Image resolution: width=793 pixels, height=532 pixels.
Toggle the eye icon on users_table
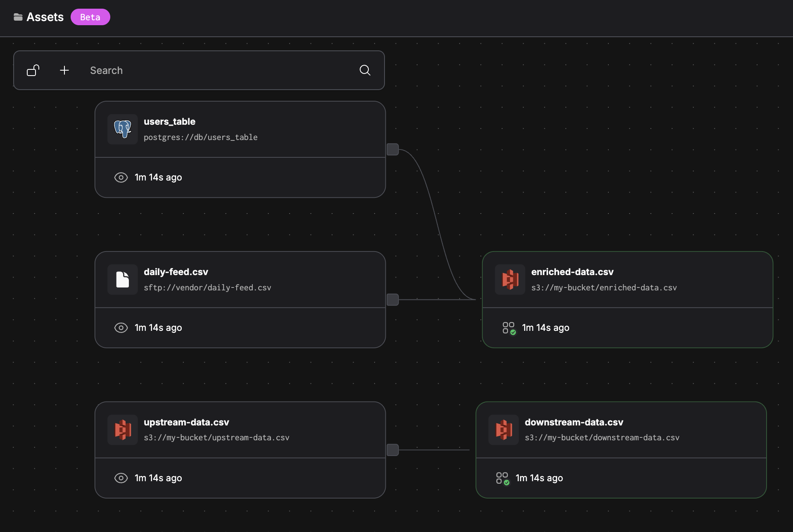pos(121,177)
